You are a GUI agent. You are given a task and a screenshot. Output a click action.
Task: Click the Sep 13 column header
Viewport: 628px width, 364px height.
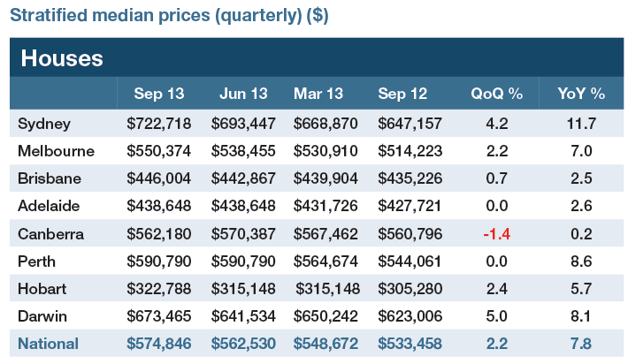click(x=160, y=94)
